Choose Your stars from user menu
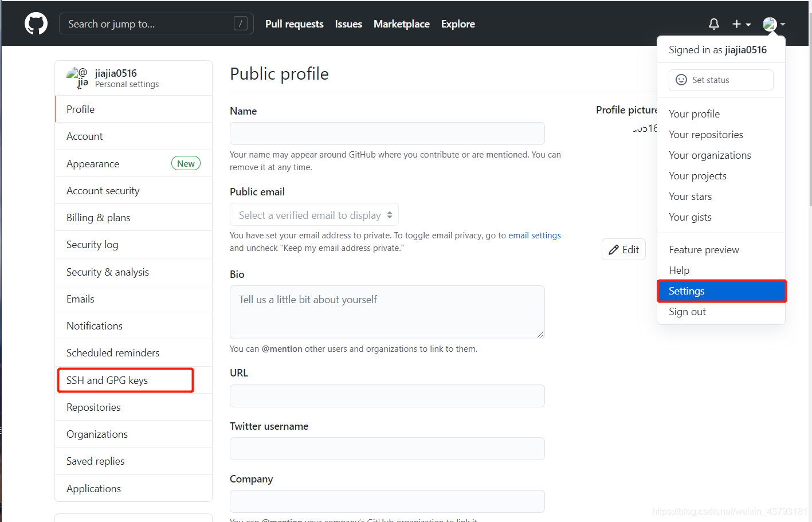 [x=721, y=197]
